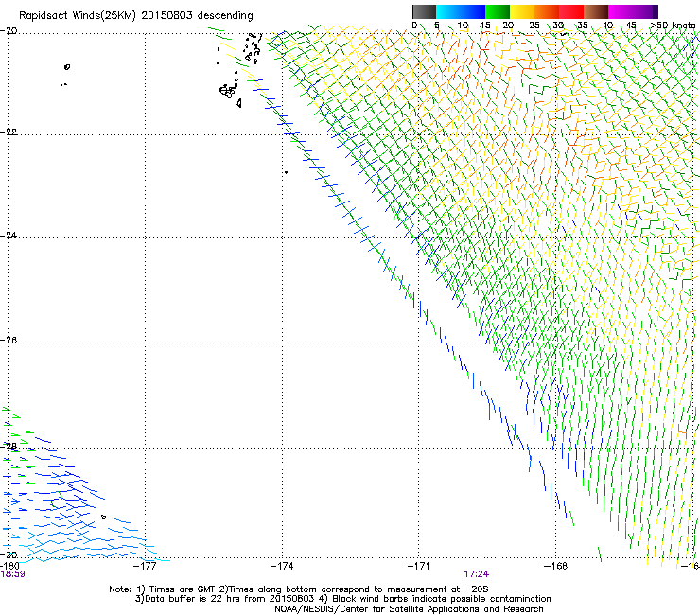
Task: Click the -20 latitude axis label
Action: pyautogui.click(x=9, y=31)
